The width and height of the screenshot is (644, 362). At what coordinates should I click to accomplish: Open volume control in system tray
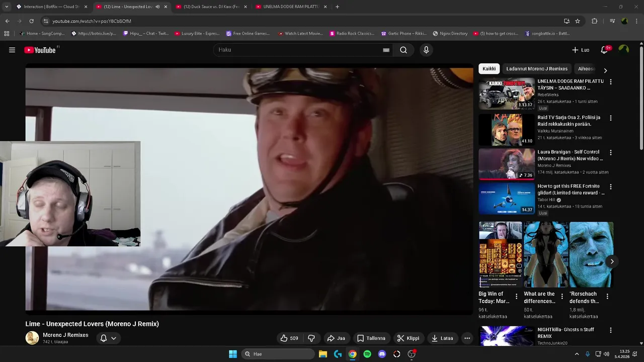coord(606,354)
